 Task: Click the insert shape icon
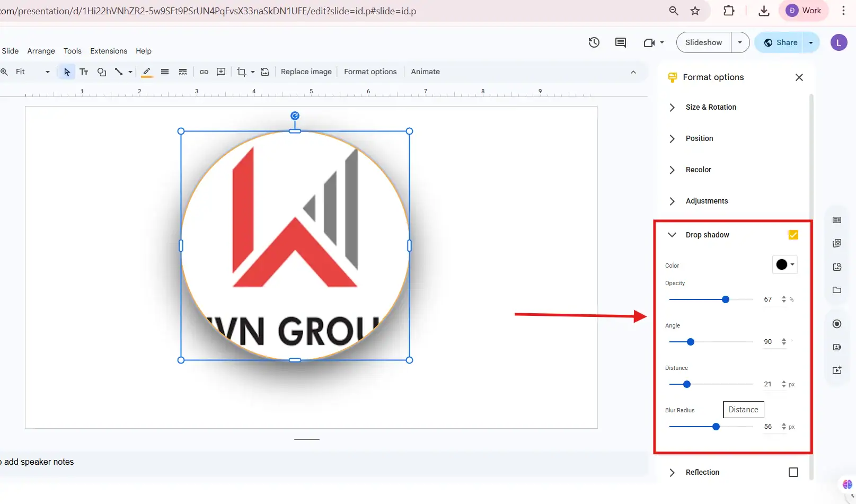point(102,72)
